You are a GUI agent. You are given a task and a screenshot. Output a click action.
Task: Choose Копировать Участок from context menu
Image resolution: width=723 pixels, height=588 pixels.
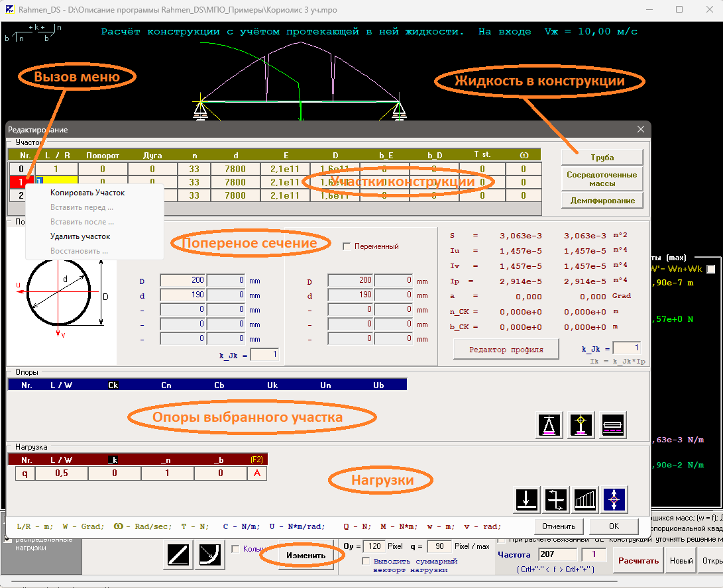coord(87,193)
